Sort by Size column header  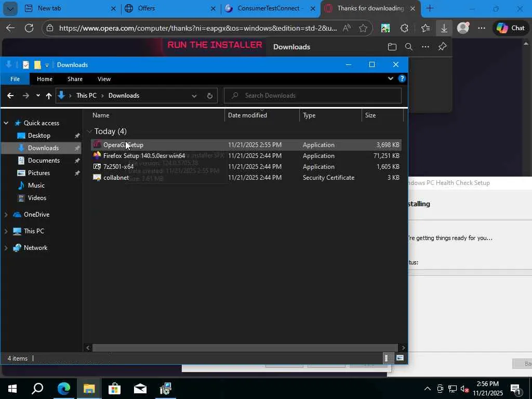(383, 115)
